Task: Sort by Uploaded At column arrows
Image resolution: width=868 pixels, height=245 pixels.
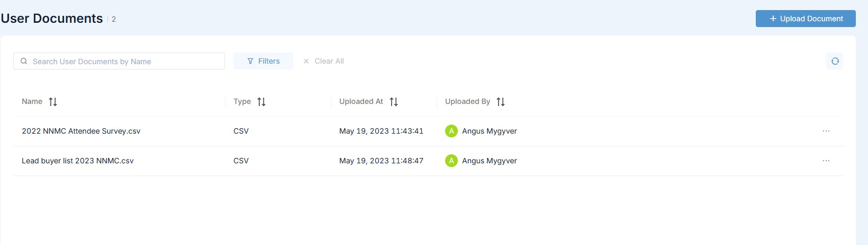Action: [x=394, y=102]
